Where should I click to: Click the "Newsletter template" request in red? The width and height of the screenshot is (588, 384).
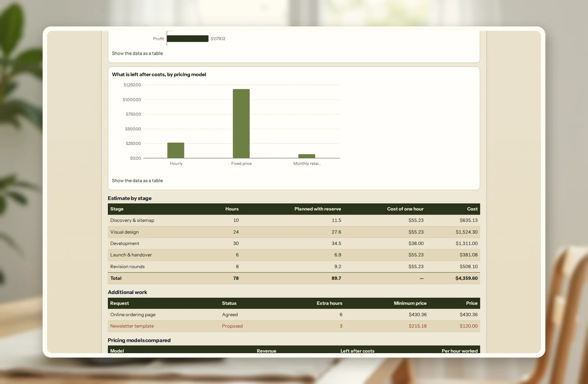tap(132, 326)
